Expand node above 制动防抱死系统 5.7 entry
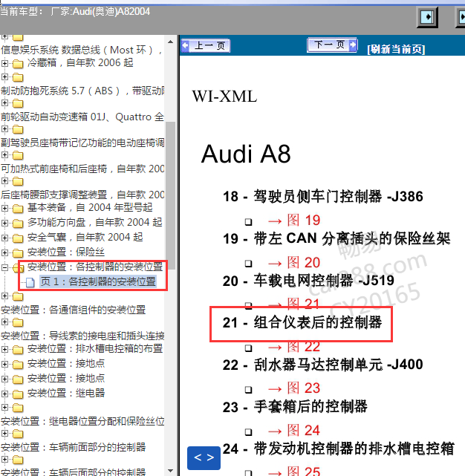The width and height of the screenshot is (465, 476). tap(4, 76)
